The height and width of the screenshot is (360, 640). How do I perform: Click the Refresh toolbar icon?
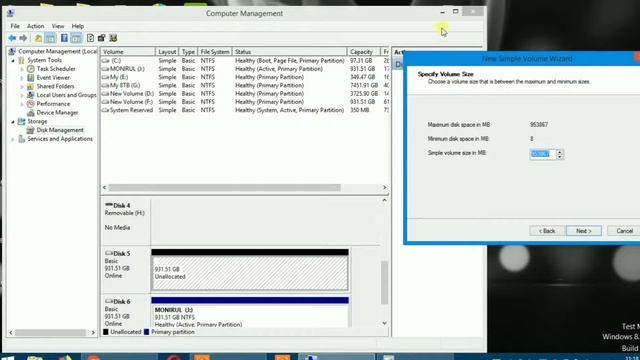[90, 38]
